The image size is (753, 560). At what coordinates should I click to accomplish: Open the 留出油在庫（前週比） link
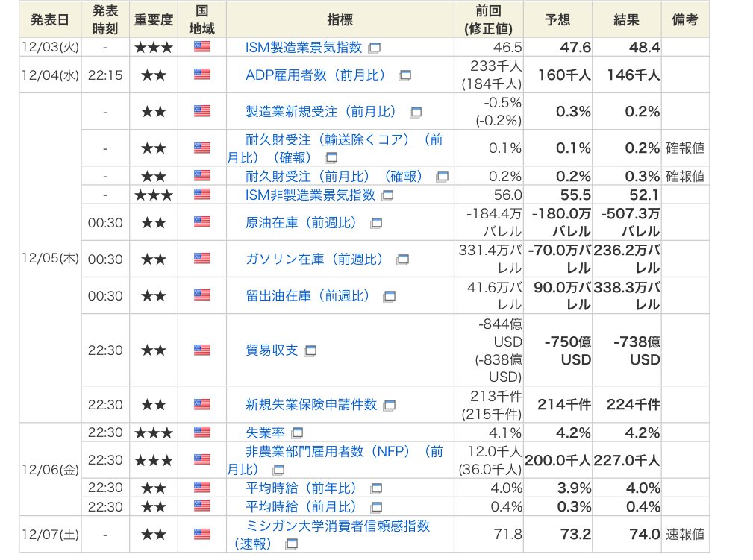[x=308, y=295]
